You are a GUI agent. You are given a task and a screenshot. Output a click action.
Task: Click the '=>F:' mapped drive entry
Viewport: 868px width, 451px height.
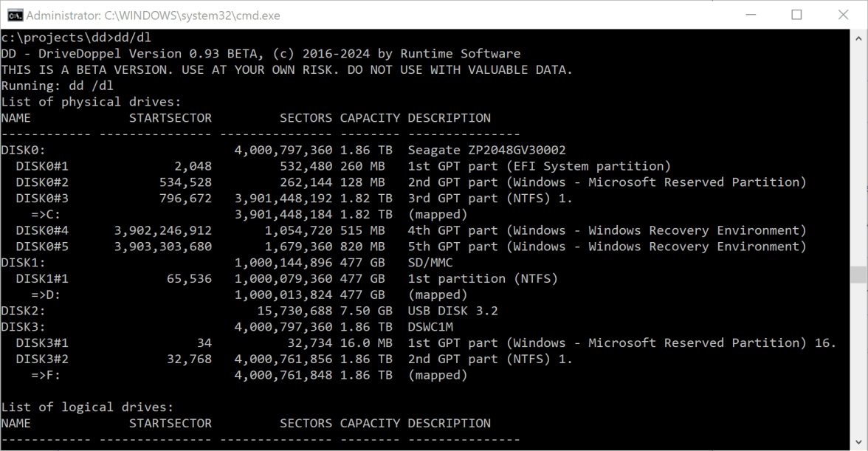click(x=46, y=375)
